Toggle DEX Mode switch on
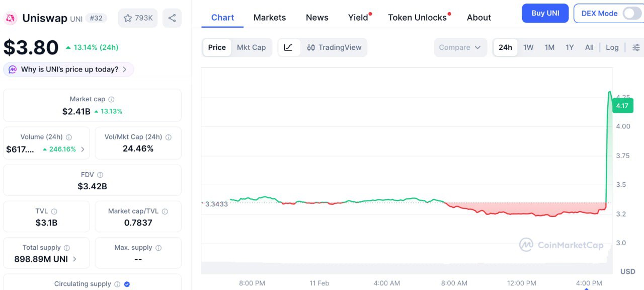The width and height of the screenshot is (644, 290). pyautogui.click(x=631, y=14)
